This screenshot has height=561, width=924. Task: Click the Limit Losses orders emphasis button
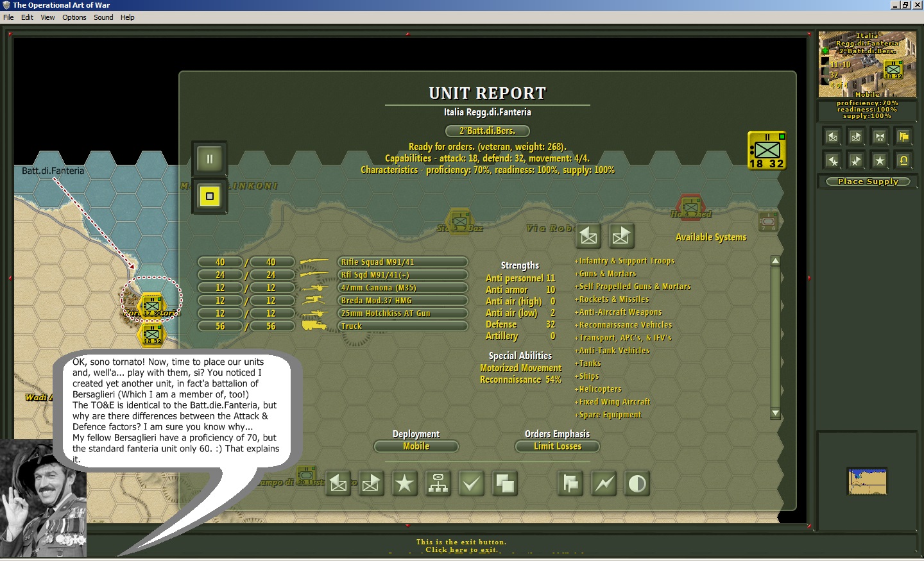point(558,446)
